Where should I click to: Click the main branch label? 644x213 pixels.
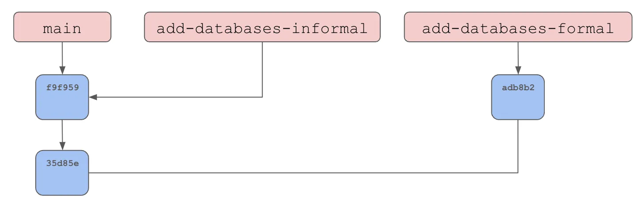[x=62, y=27]
